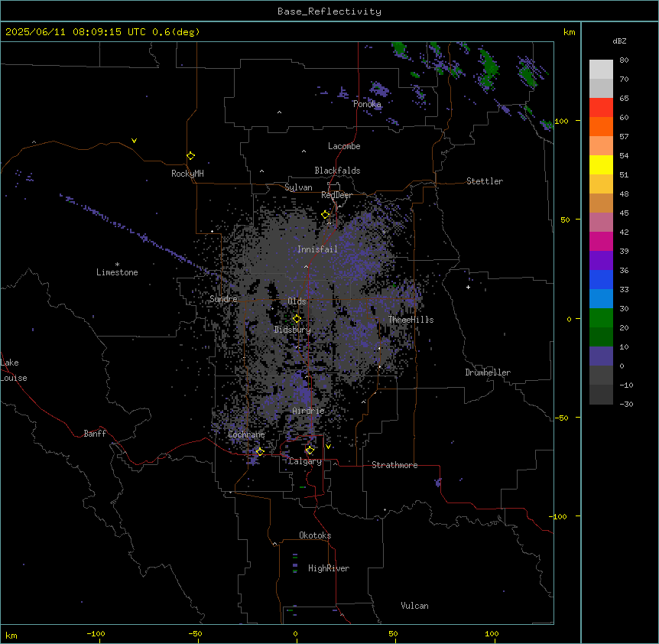Select the asterisk marker above Limestone
Viewport: 659px width, 644px height.
[117, 264]
